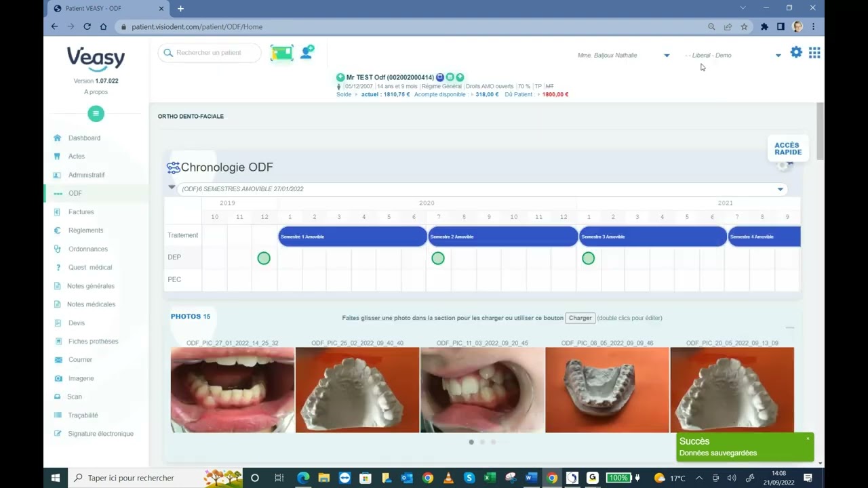Open the Dashboard home icon

[58, 138]
